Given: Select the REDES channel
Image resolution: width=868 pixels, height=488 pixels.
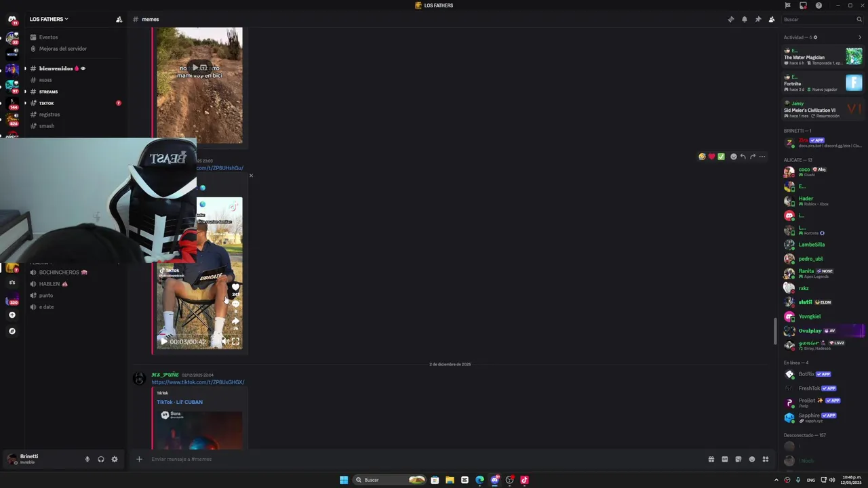Looking at the screenshot, I should (x=75, y=80).
